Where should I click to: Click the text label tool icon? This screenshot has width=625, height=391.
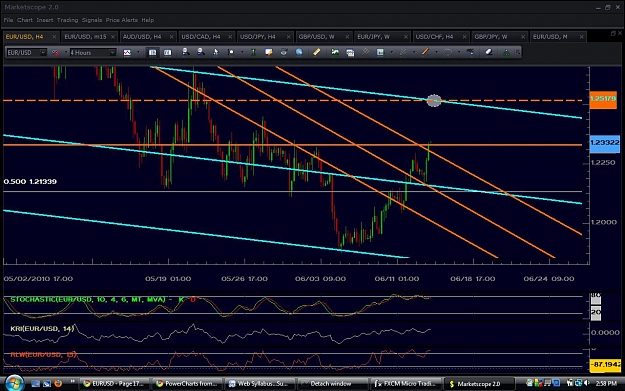pos(471,52)
